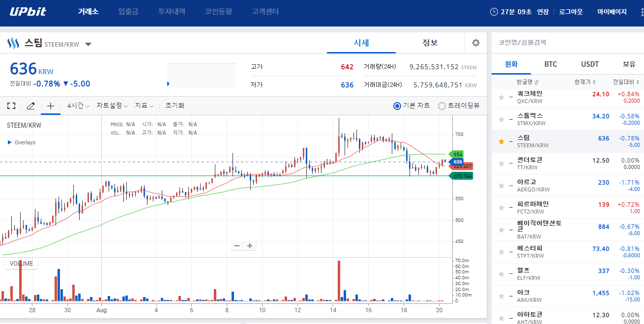Open 마이페이지 link
Viewport: 644px width, 324px height.
click(612, 12)
